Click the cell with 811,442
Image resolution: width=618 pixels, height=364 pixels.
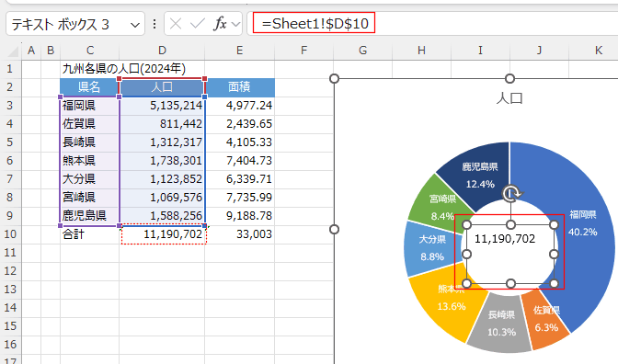(162, 124)
